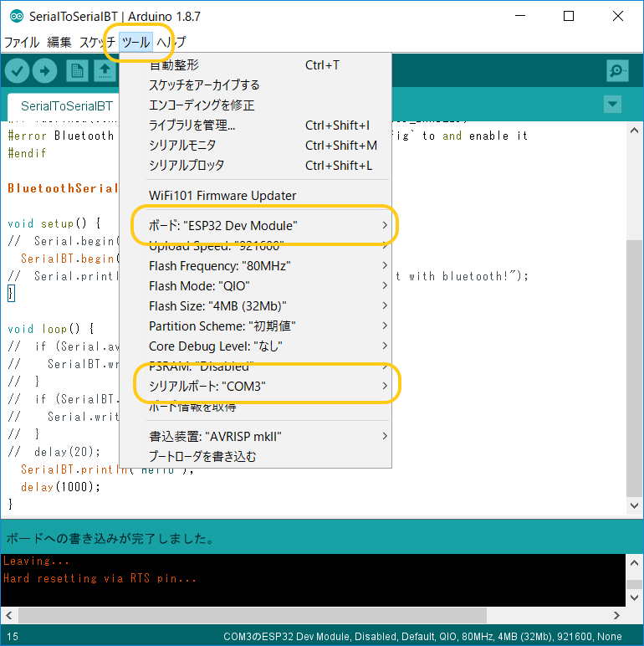Click the Open sketch up-arrow icon
The width and height of the screenshot is (644, 646).
pyautogui.click(x=105, y=71)
